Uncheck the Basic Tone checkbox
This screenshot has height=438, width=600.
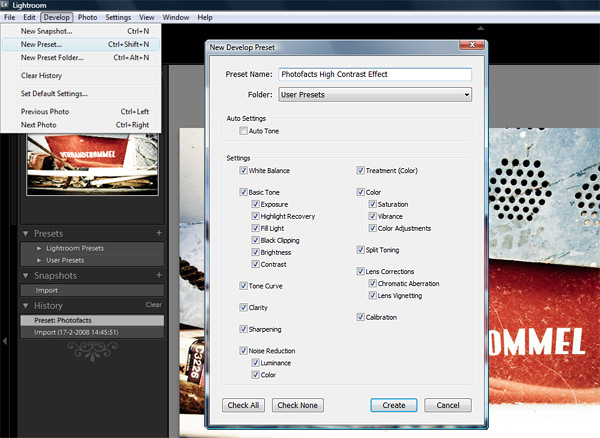click(243, 192)
